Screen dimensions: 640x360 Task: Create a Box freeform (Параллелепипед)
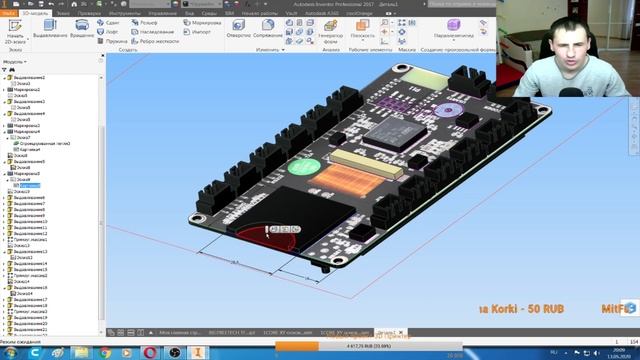coord(453,29)
